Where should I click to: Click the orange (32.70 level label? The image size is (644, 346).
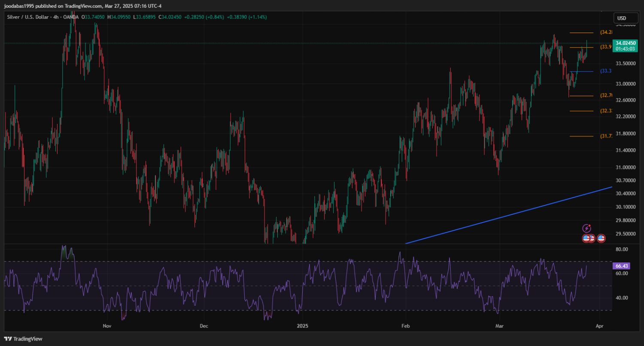(606, 96)
